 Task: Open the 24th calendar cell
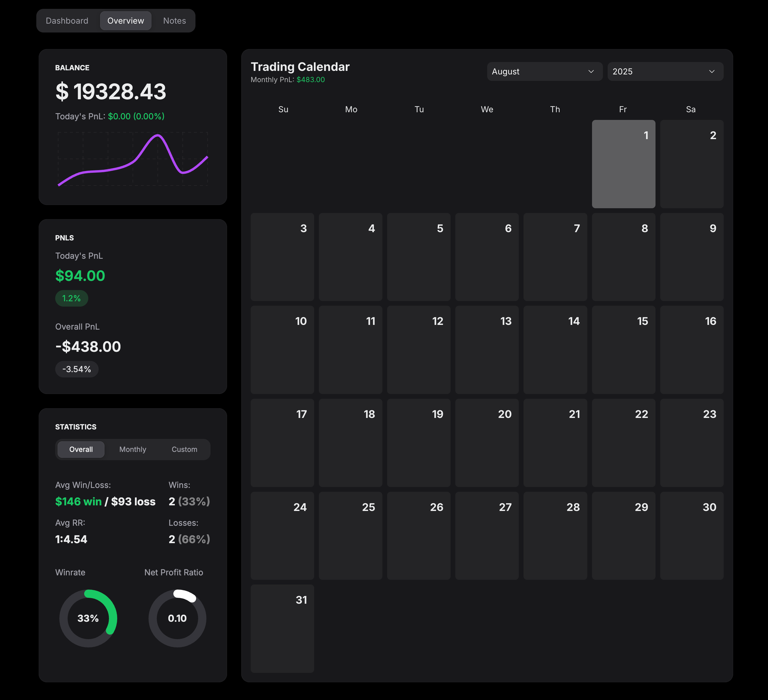tap(282, 536)
